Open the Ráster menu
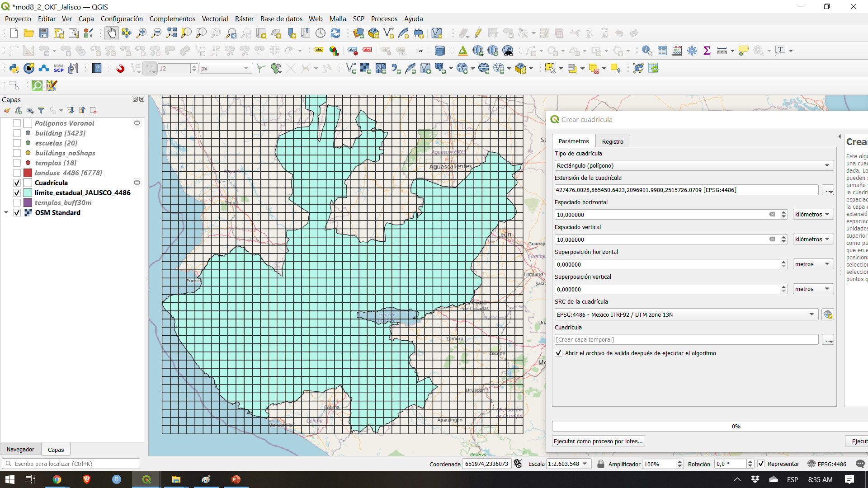868x488 pixels. click(244, 19)
